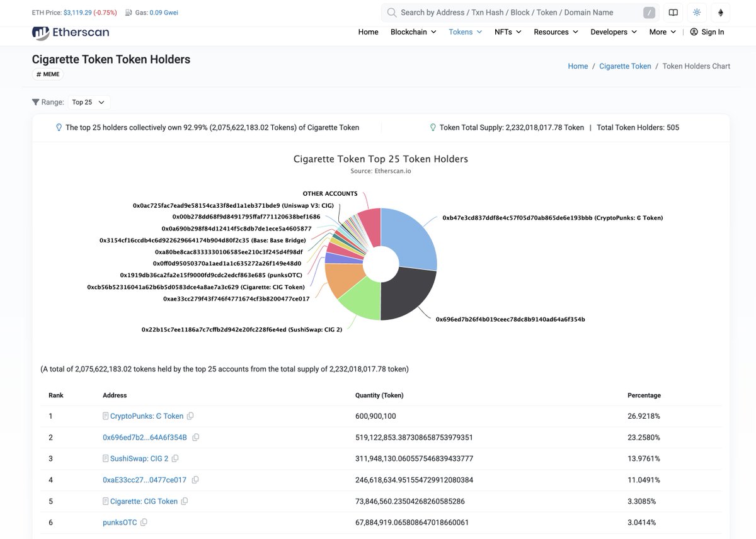Click the 0x696ed7b26f4b019ceec78dc8b9140ad64a6f354b chart label
This screenshot has height=539, width=756.
510,319
